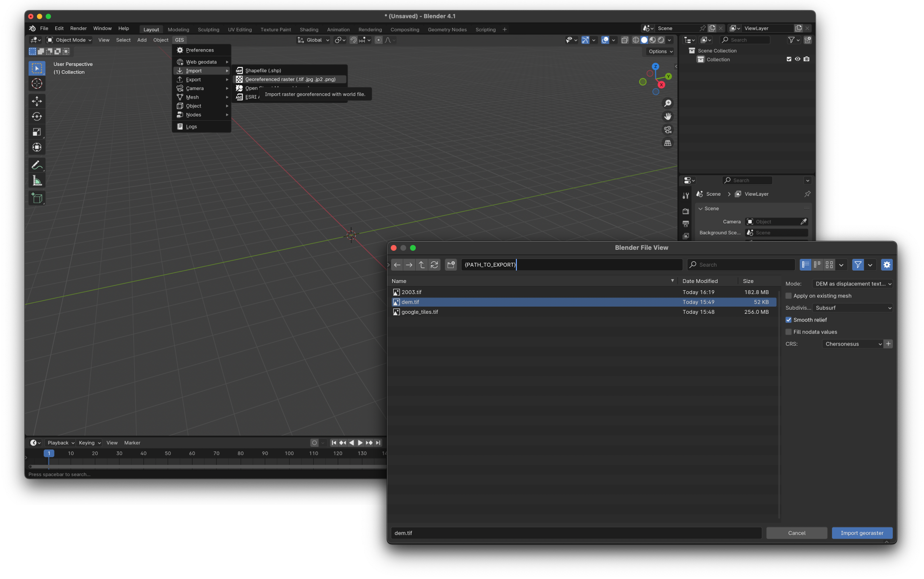Toggle the camera view icon in viewport
The width and height of the screenshot is (924, 579).
pos(667,130)
